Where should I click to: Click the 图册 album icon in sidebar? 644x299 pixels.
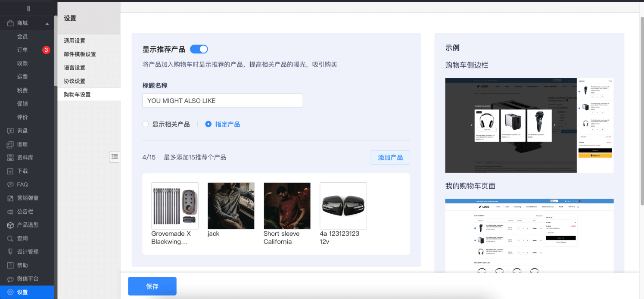pyautogui.click(x=10, y=144)
